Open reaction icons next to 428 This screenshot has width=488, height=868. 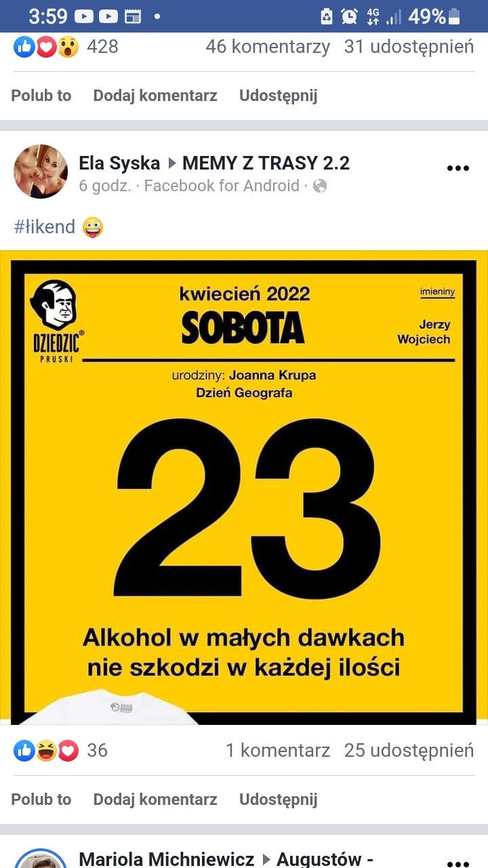coord(46,47)
